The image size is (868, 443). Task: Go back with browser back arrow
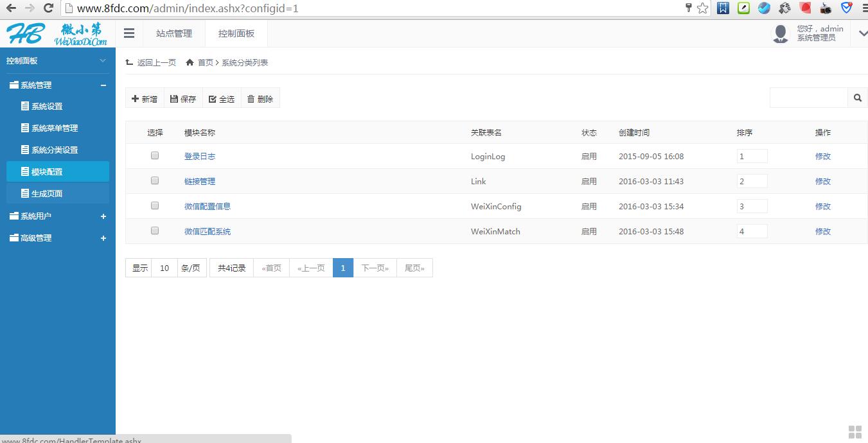(x=11, y=8)
